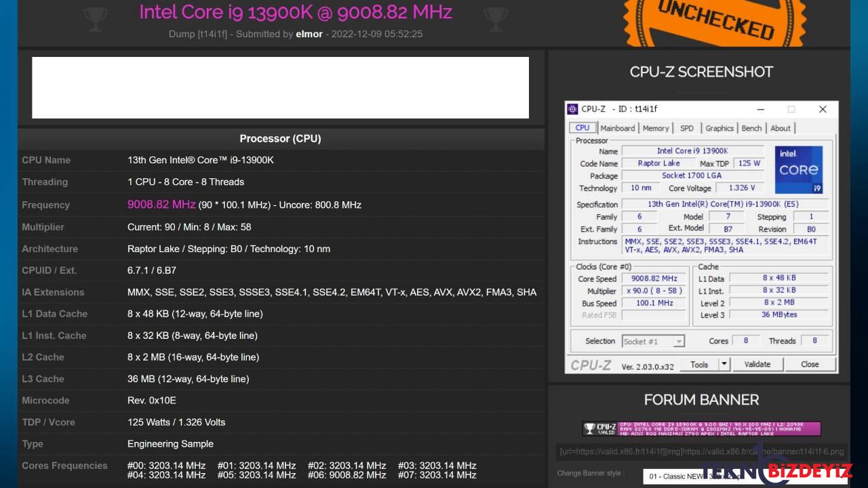Click core #00 frequency 3203.14 MHz
Viewport: 868px width, 488px height.
(166, 466)
